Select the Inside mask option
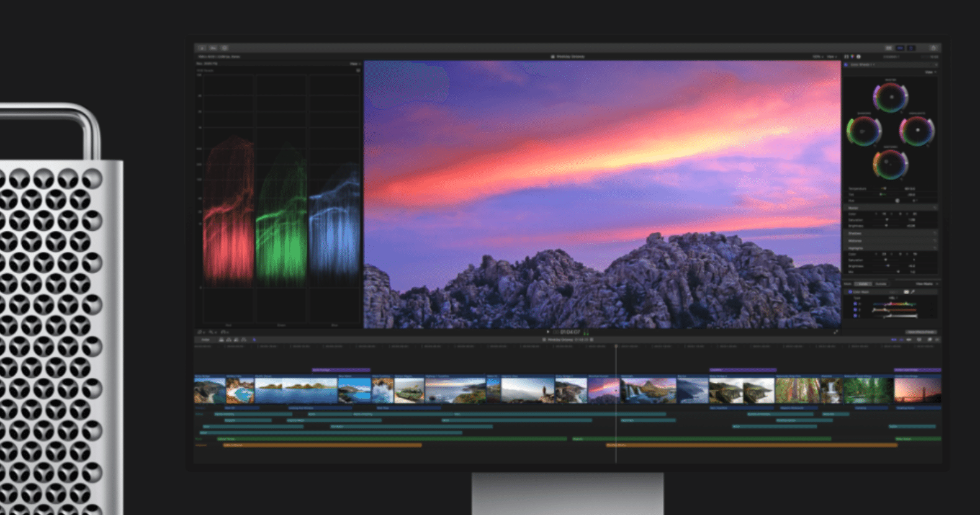This screenshot has height=515, width=980. [863, 284]
